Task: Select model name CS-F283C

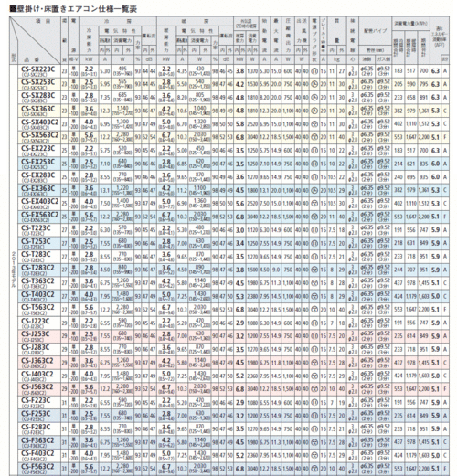Action: pos(36,427)
